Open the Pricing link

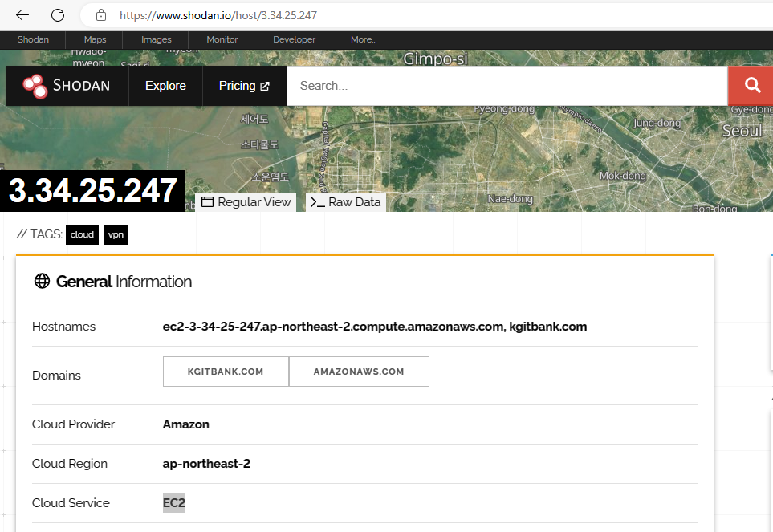coord(244,86)
